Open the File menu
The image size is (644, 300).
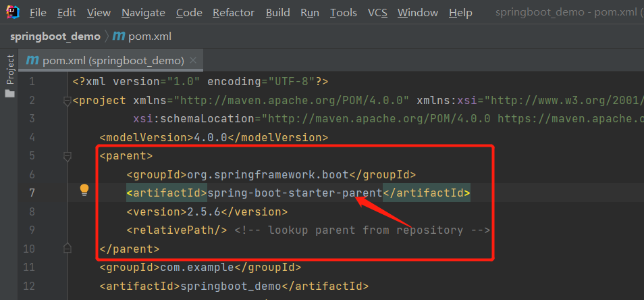click(x=38, y=13)
